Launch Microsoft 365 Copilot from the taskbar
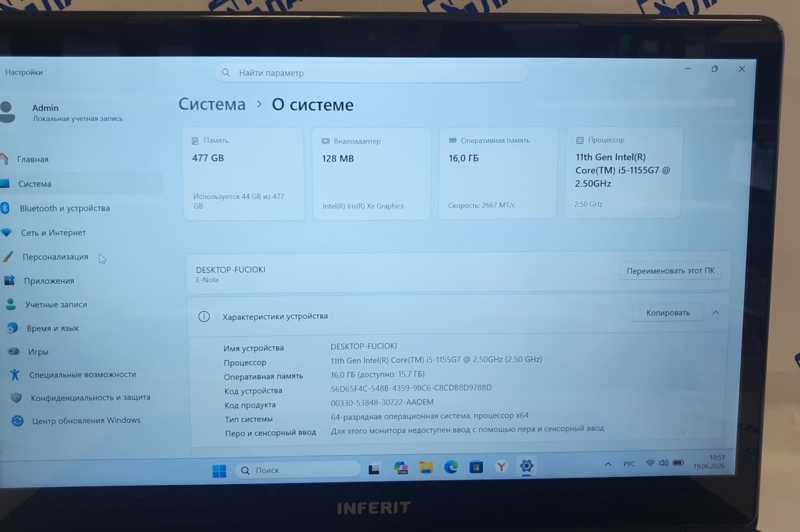Screen dimensions: 800x532 coord(401,468)
